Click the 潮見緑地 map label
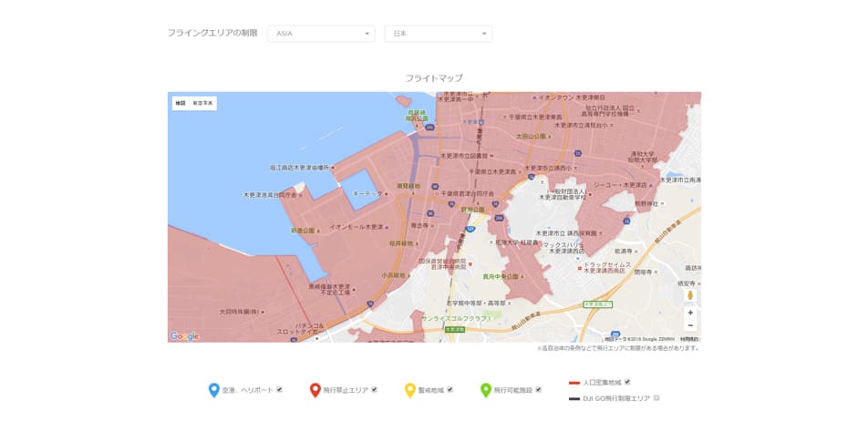The width and height of the screenshot is (868, 432). (408, 186)
